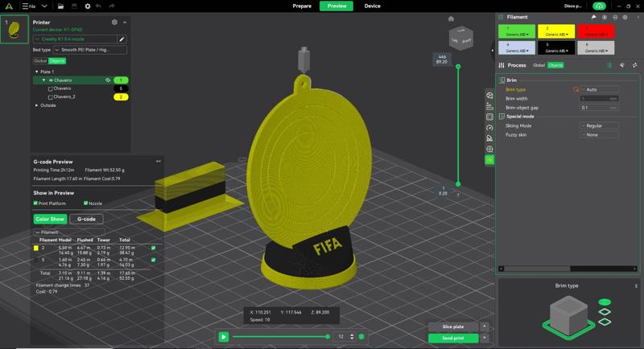Click the first icon in the Filament header
The width and height of the screenshot is (644, 349).
coord(593,17)
